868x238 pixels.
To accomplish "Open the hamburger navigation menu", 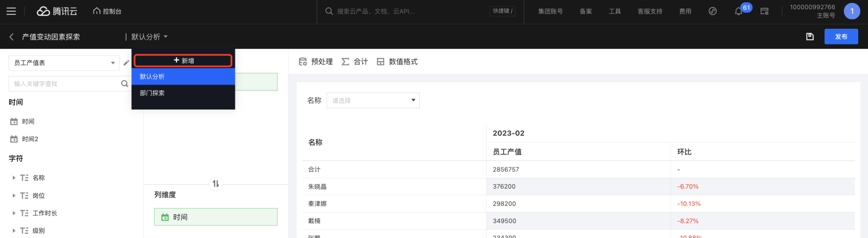I will click(11, 11).
